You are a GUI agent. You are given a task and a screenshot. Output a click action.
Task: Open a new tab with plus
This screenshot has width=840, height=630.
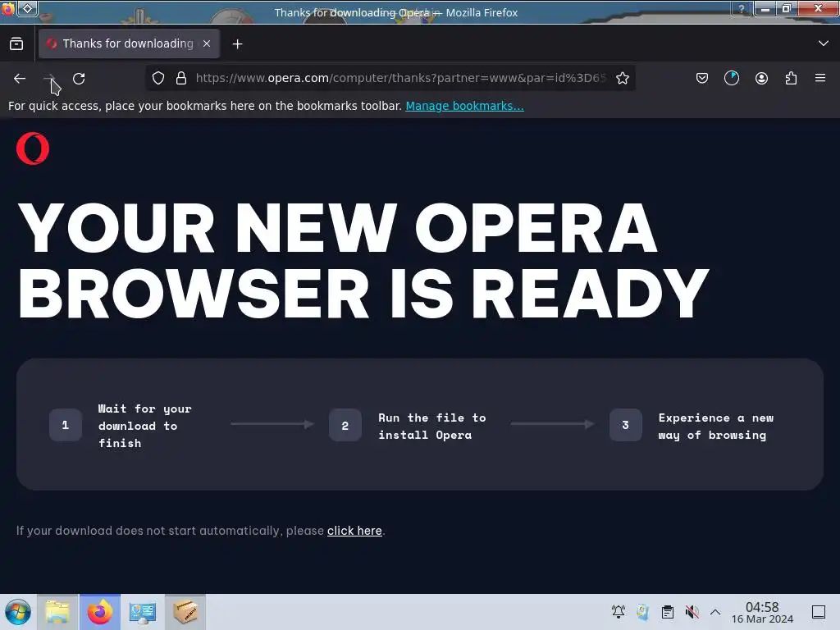click(237, 44)
